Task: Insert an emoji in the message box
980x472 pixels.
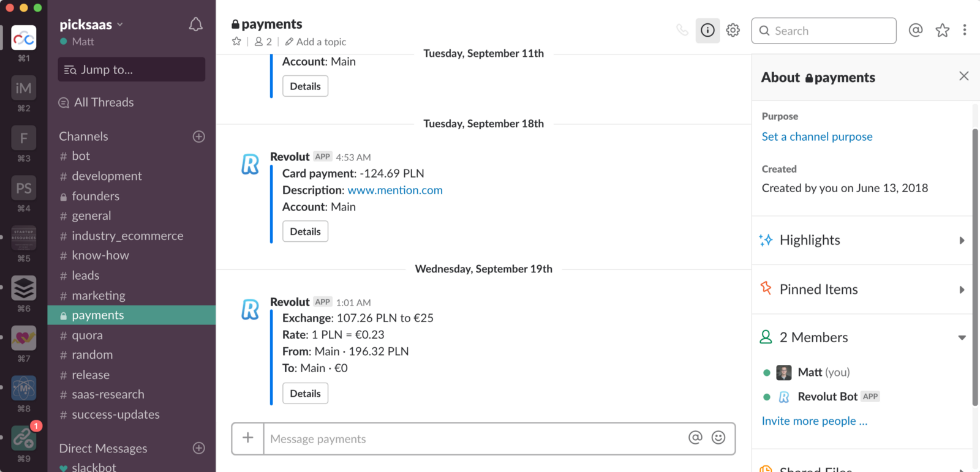Action: coord(718,437)
